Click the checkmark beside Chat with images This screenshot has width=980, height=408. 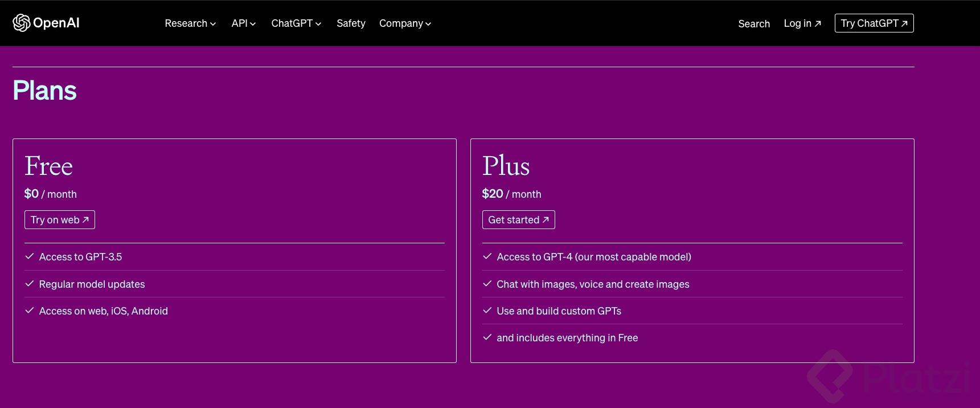pyautogui.click(x=487, y=284)
